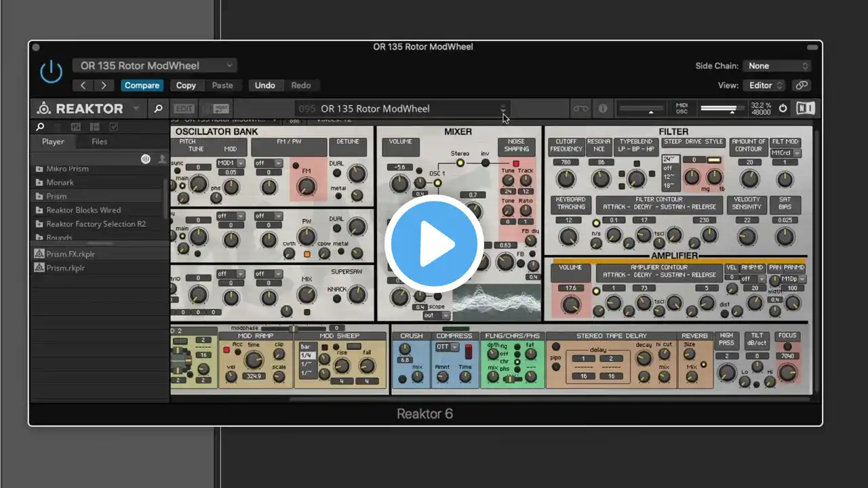Viewport: 868px width, 488px height.
Task: Select the Prism FX.rkplr file
Action: click(x=100, y=254)
